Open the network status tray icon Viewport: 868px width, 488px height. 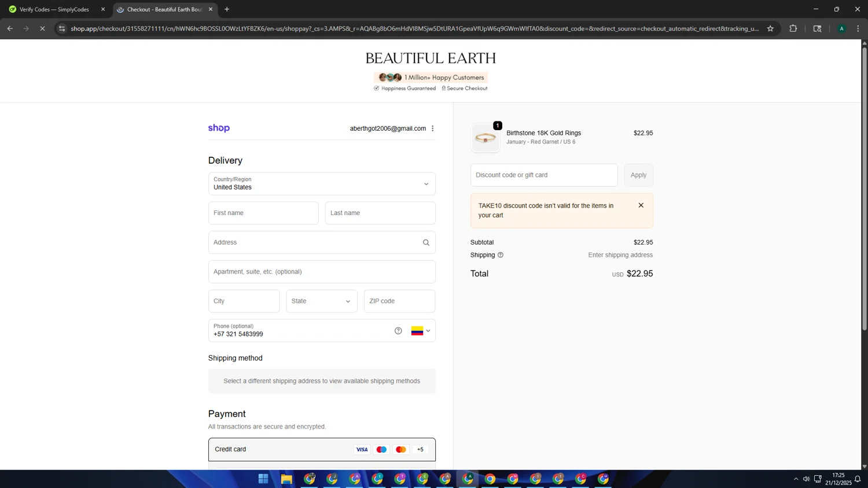coord(818,479)
